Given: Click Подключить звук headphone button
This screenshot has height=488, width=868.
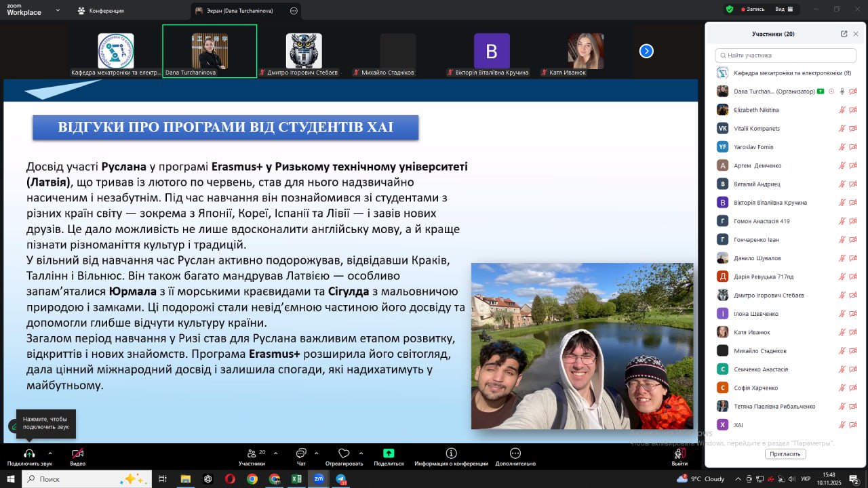Looking at the screenshot, I should 29,453.
